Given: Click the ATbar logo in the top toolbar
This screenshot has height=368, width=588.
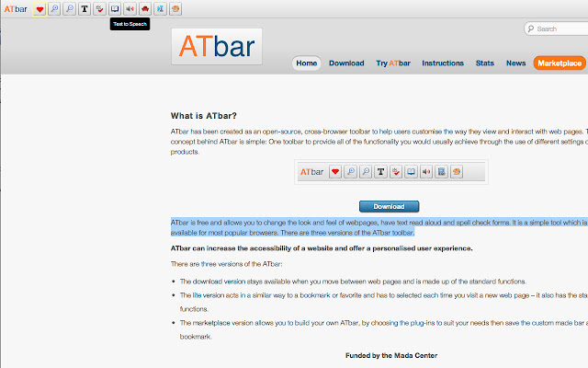Looking at the screenshot, I should click(x=16, y=9).
